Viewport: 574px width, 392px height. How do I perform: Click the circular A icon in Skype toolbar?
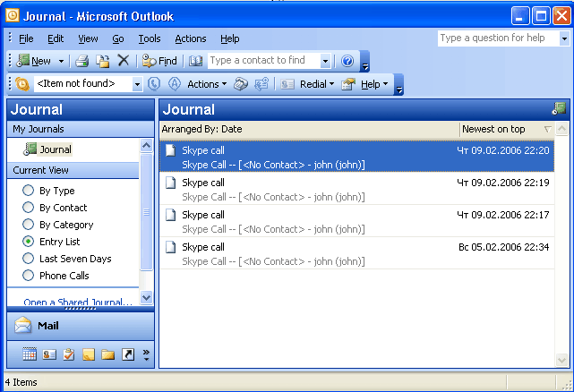pos(175,84)
